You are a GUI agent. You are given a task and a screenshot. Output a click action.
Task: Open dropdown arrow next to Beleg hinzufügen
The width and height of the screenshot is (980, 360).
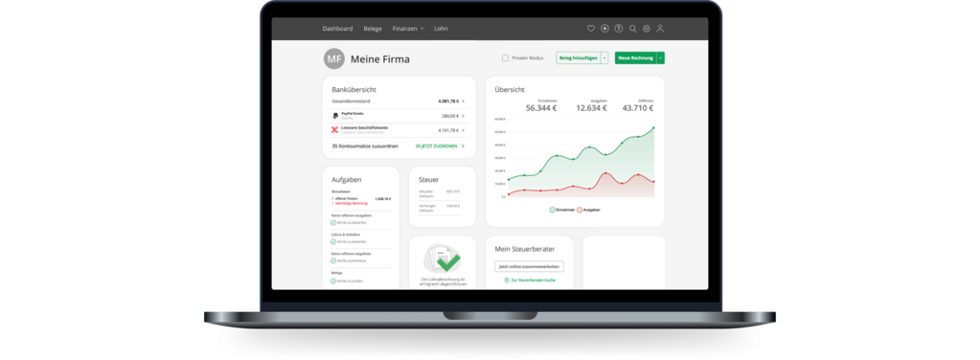click(604, 58)
